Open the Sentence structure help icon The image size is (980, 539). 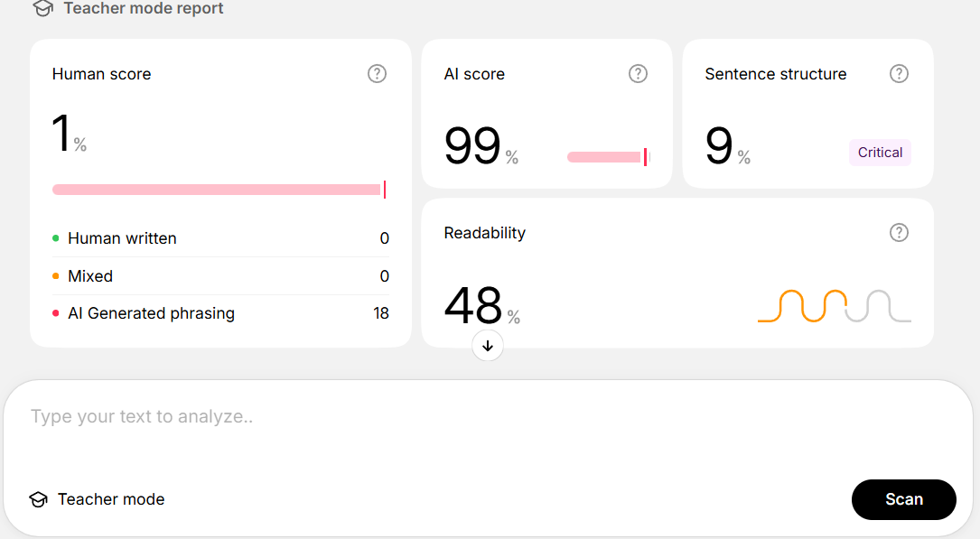[899, 74]
